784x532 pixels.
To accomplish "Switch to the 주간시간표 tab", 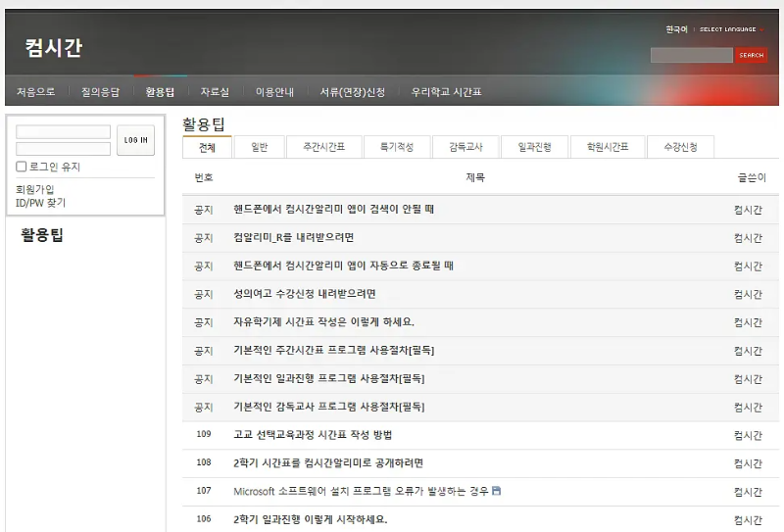I will (x=324, y=147).
